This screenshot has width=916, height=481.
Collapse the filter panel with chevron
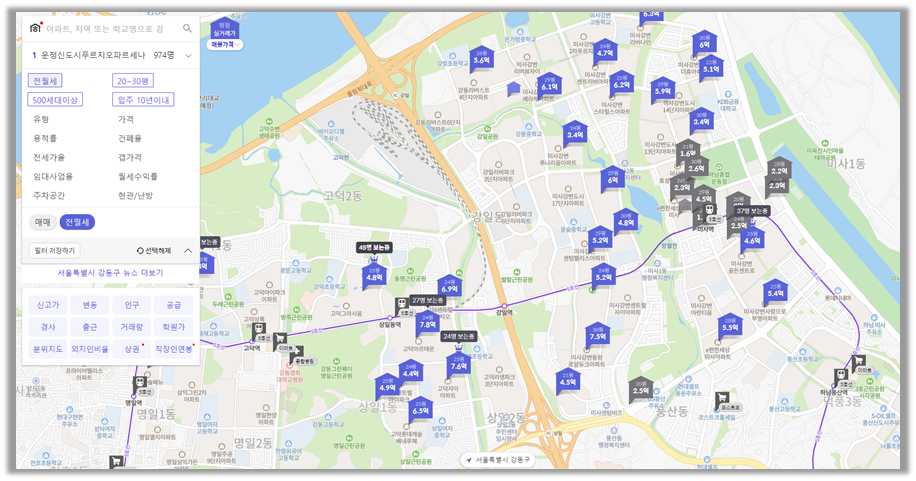pyautogui.click(x=187, y=250)
